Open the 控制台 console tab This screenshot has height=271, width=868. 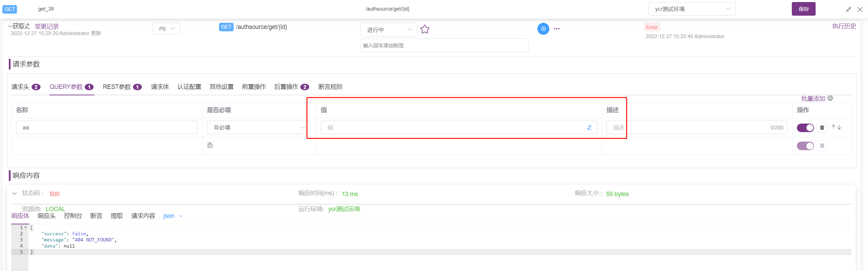(73, 216)
